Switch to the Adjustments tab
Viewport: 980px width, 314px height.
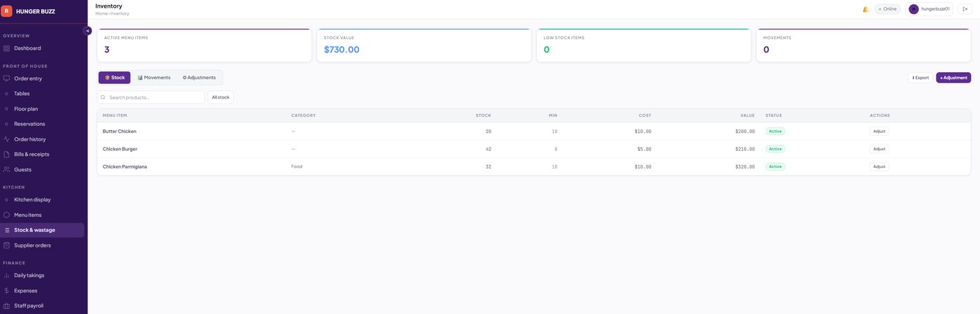coord(199,78)
